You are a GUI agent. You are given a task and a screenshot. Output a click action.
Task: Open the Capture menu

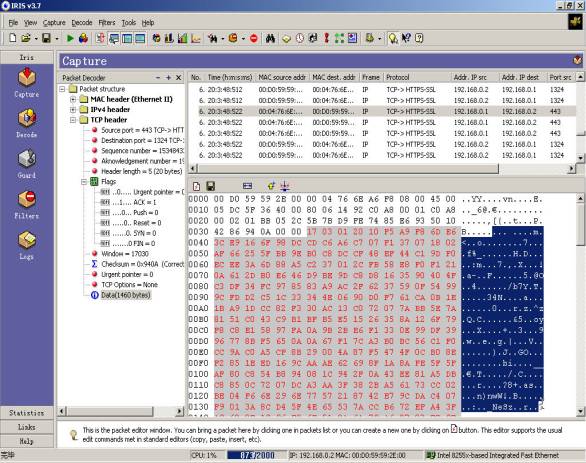54,23
